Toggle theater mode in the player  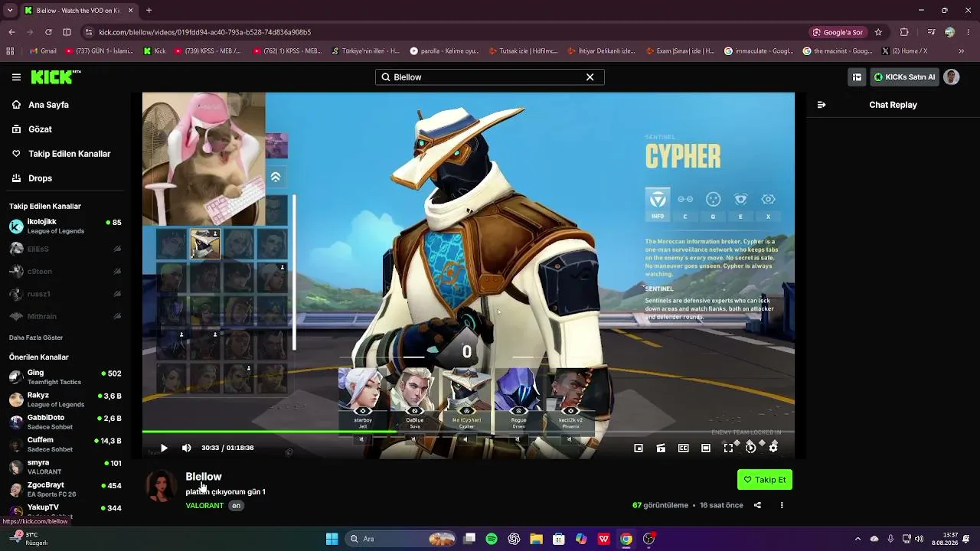pos(706,448)
